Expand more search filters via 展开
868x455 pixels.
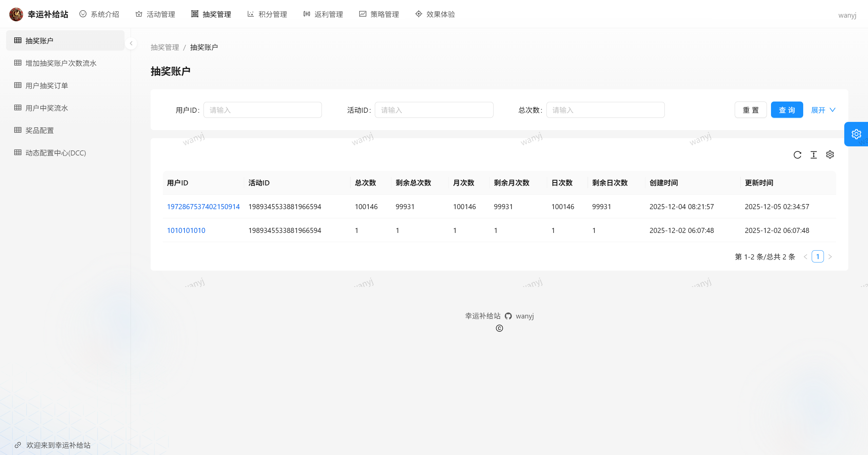click(823, 110)
